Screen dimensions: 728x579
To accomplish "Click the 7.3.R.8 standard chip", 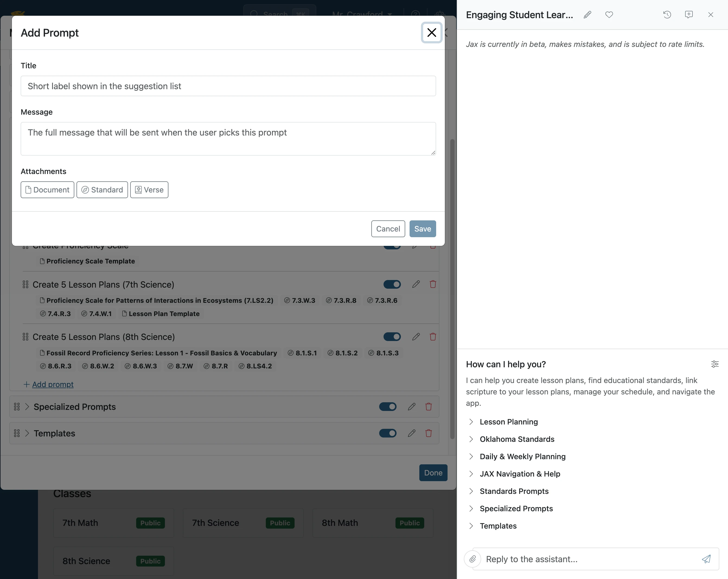I will (x=341, y=300).
